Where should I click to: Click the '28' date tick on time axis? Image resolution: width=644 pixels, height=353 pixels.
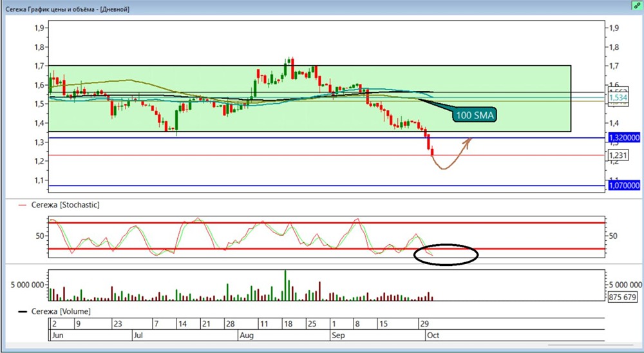(231, 324)
